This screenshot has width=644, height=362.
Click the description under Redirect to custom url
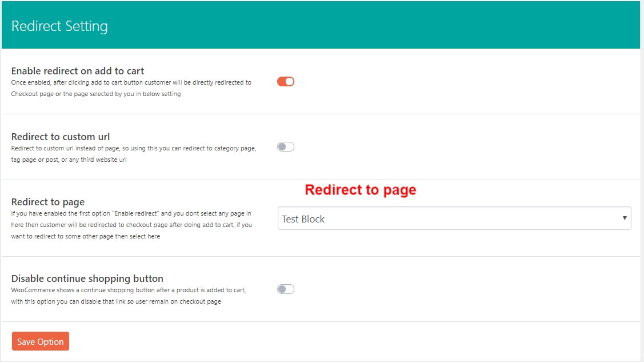(133, 154)
